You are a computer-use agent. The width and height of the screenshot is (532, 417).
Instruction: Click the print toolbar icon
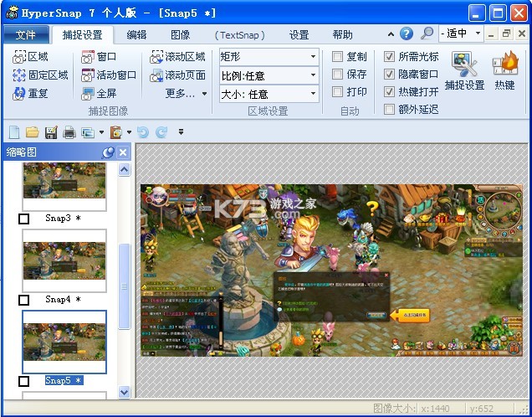pos(69,132)
